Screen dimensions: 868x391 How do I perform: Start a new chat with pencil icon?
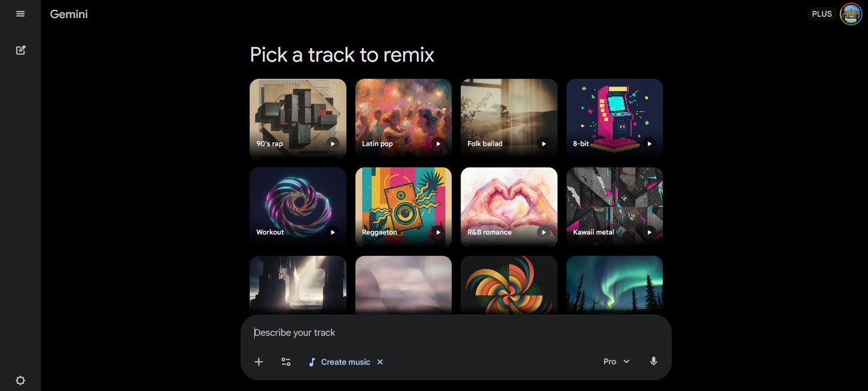pos(21,50)
